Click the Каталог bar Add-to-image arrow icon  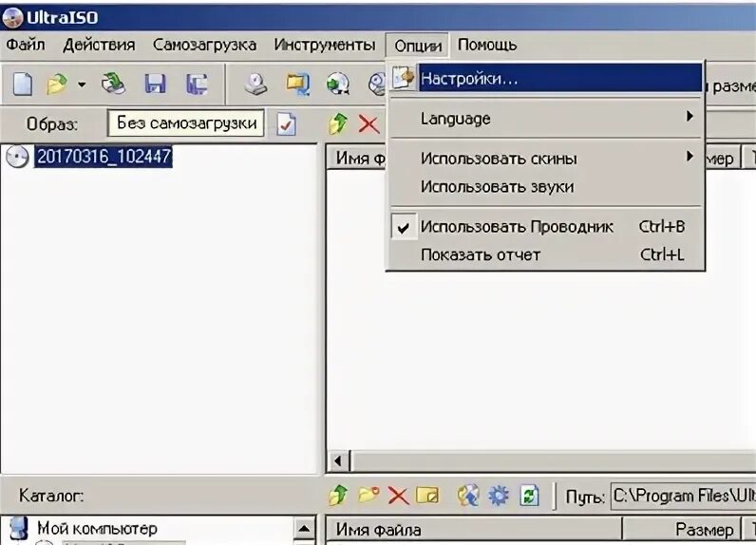pyautogui.click(x=468, y=496)
